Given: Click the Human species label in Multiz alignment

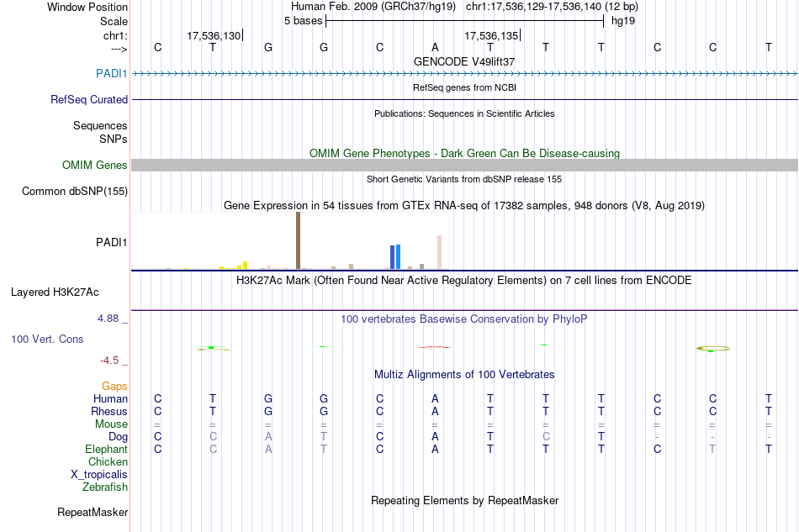Looking at the screenshot, I should 110,398.
